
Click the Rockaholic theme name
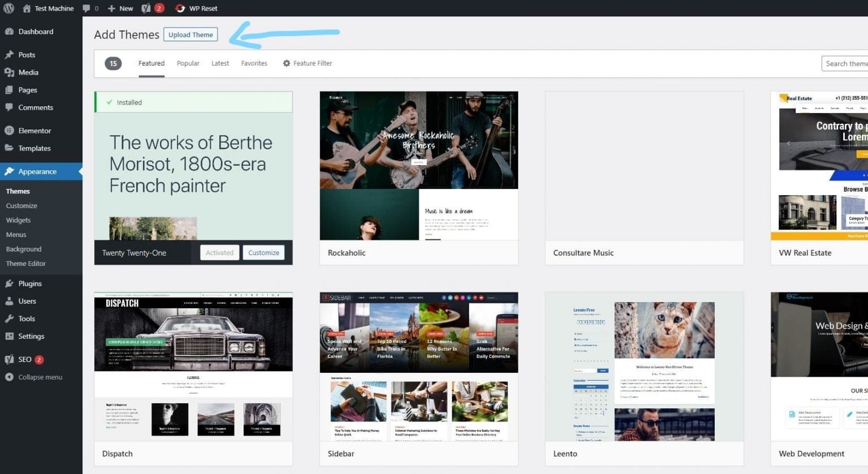[346, 253]
